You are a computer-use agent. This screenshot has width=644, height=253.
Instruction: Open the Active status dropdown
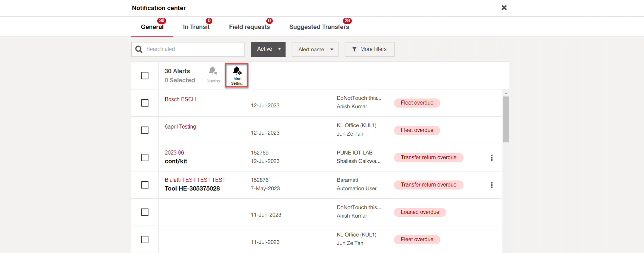(268, 49)
